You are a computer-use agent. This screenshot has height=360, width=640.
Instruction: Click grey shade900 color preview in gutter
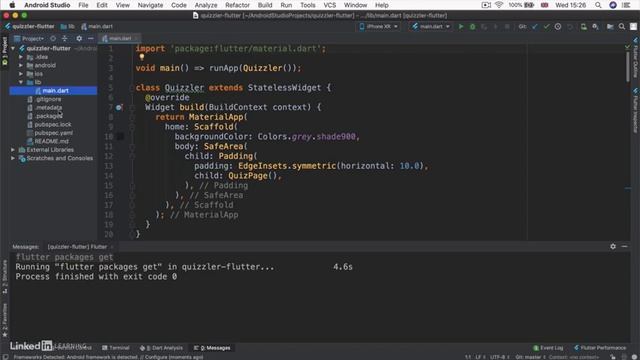(x=120, y=136)
